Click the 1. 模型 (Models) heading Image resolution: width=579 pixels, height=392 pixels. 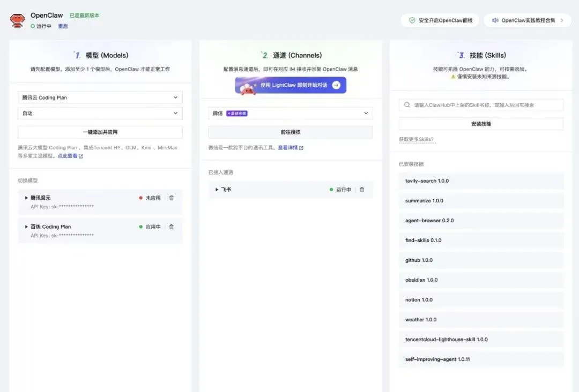point(100,55)
